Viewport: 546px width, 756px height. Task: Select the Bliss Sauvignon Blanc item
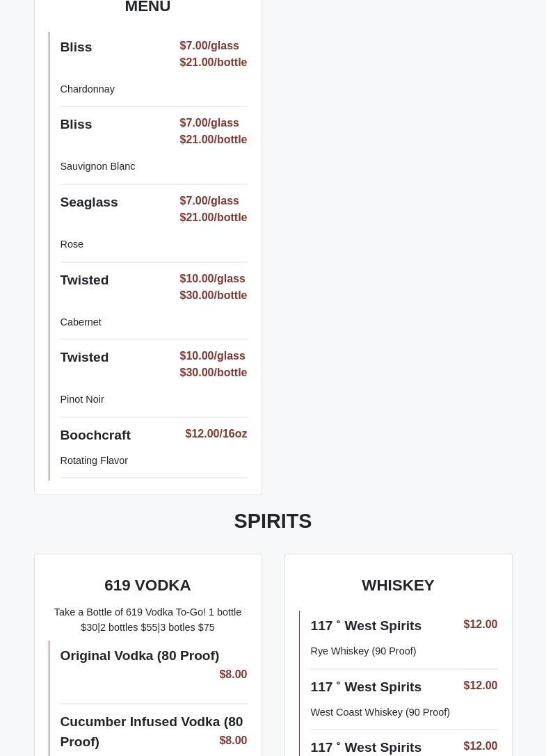pos(76,124)
